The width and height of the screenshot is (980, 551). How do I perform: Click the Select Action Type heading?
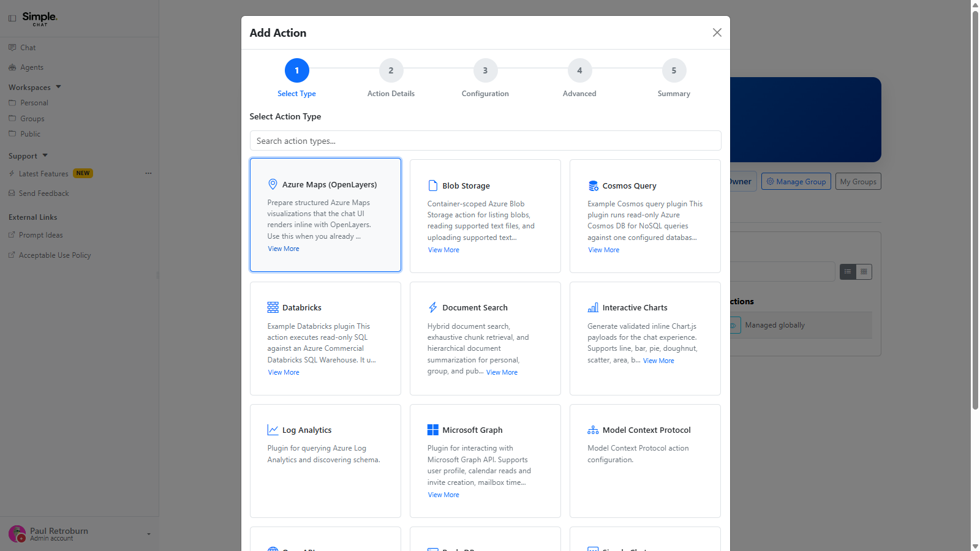coord(285,116)
